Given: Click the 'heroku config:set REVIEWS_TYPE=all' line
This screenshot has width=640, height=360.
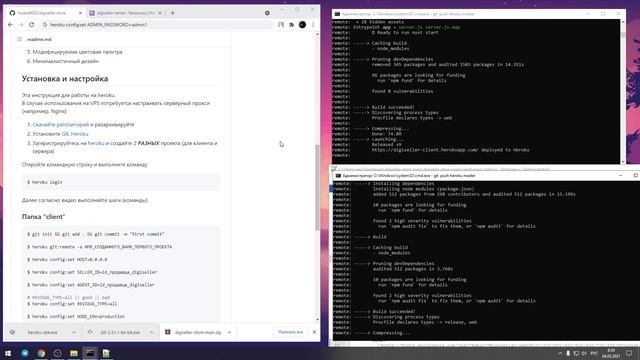Looking at the screenshot, I should pos(72,304).
